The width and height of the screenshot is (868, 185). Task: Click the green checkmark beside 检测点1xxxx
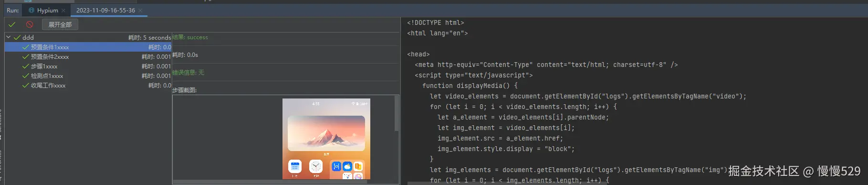click(26, 76)
